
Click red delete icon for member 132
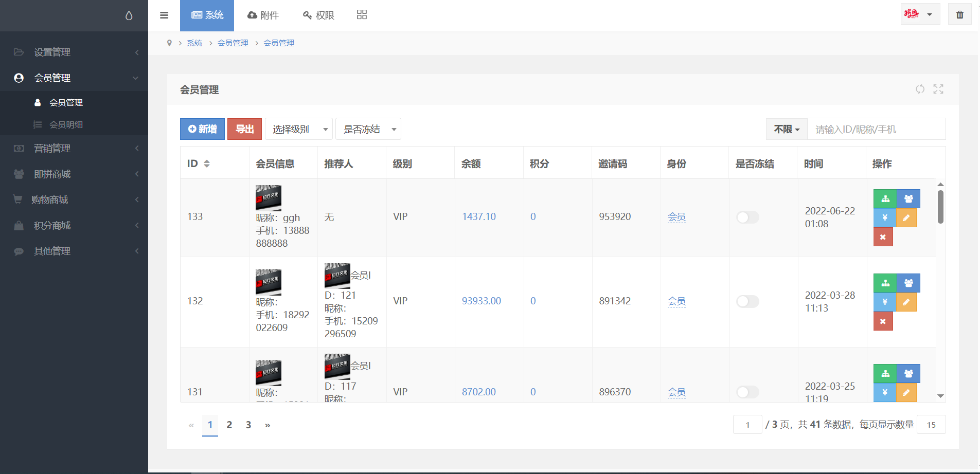pos(883,321)
